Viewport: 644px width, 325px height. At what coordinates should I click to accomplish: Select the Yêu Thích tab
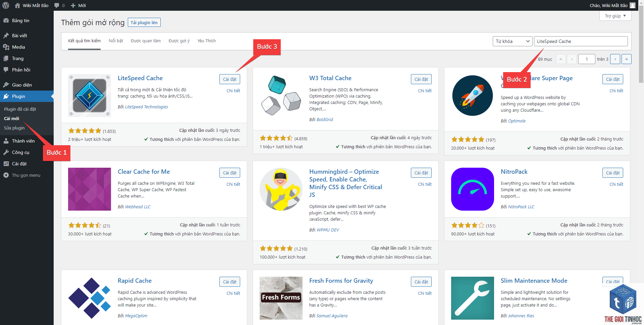[207, 41]
